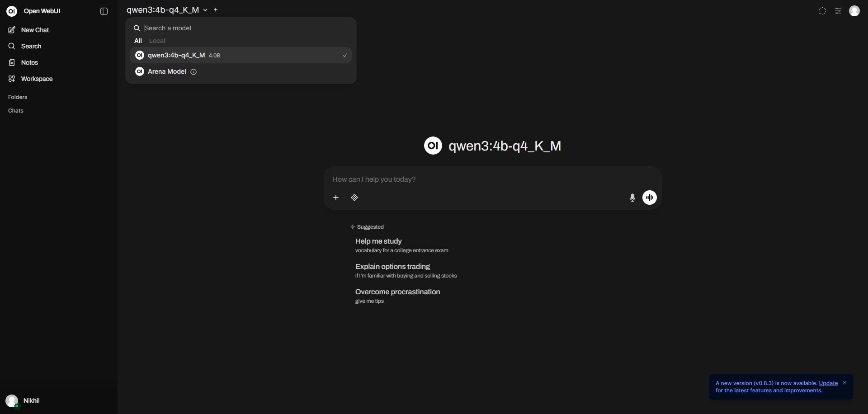
Task: Open the Notes page
Action: (x=58, y=62)
